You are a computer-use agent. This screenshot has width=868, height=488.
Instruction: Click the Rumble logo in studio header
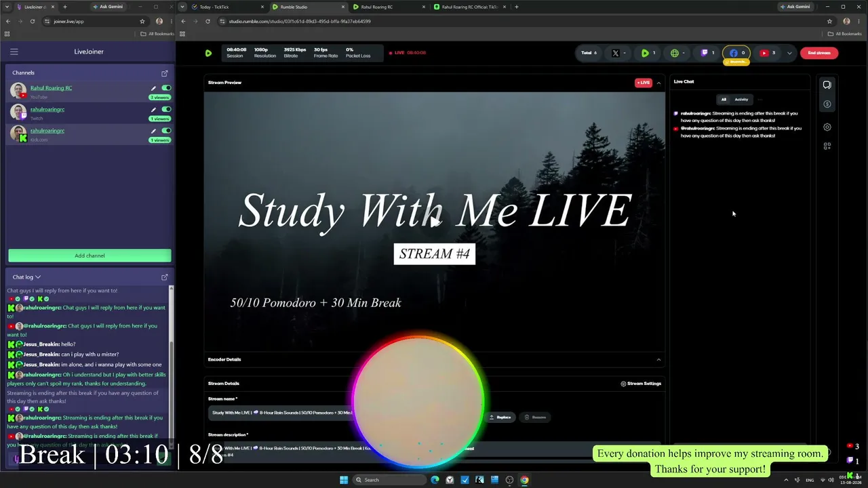tap(208, 53)
